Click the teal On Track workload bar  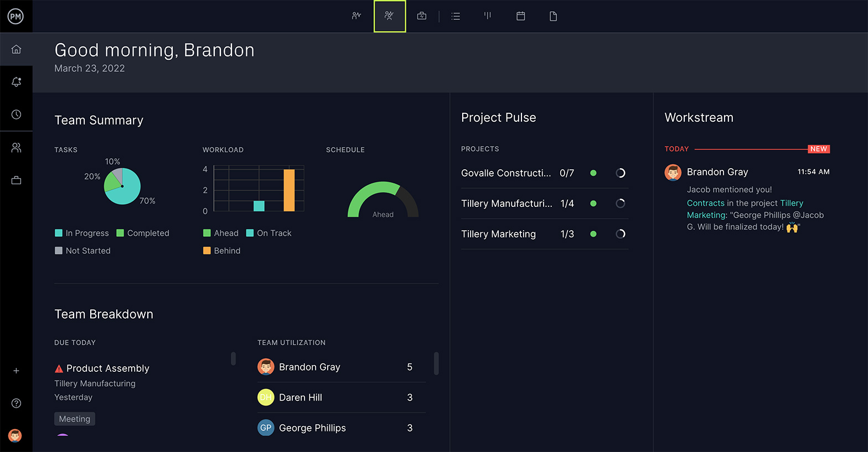259,206
